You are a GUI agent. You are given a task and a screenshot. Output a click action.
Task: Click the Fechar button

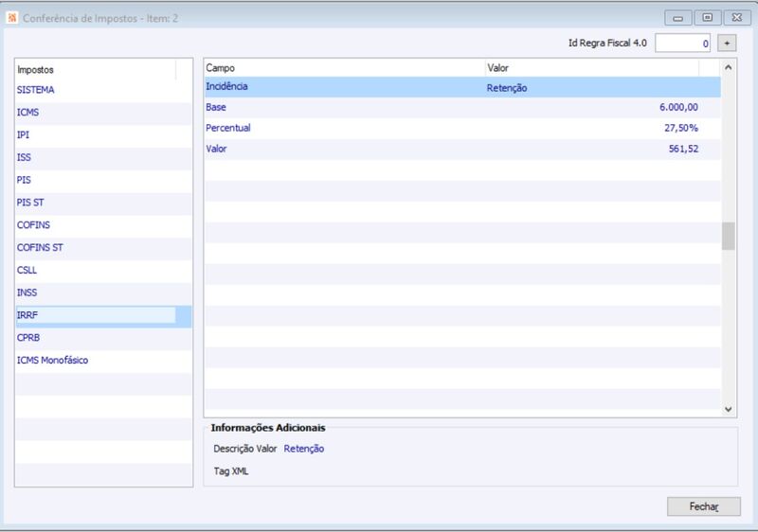704,506
